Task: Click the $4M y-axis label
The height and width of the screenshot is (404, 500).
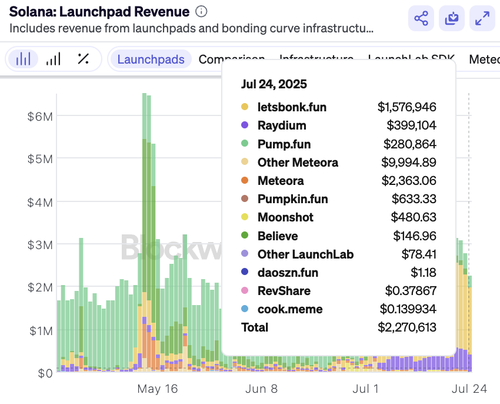Action: [40, 202]
